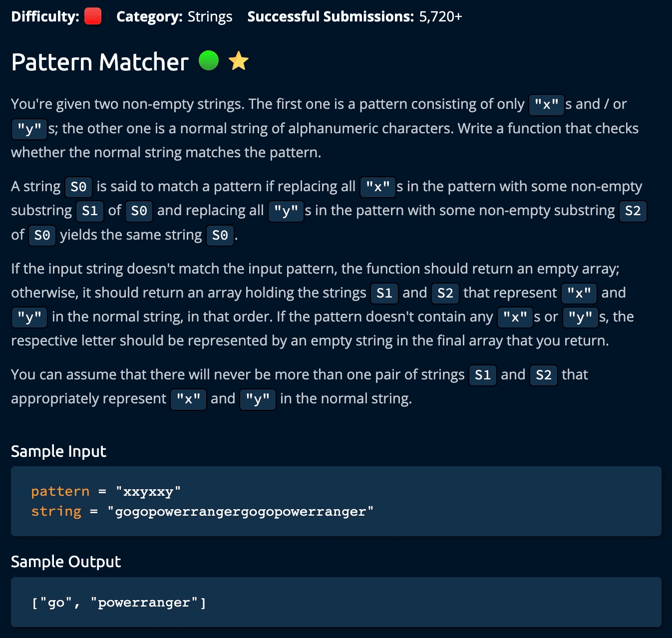Click the green completion circle beside the title
The width and height of the screenshot is (672, 638).
coord(209,61)
